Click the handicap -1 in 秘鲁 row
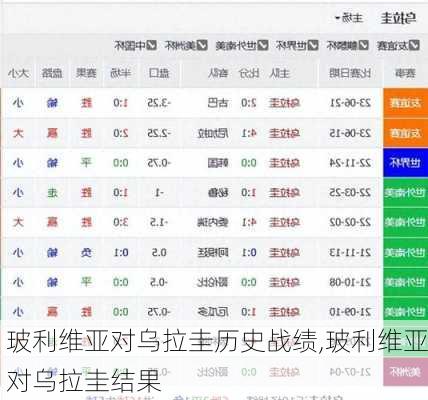428x400 pixels. click(159, 193)
